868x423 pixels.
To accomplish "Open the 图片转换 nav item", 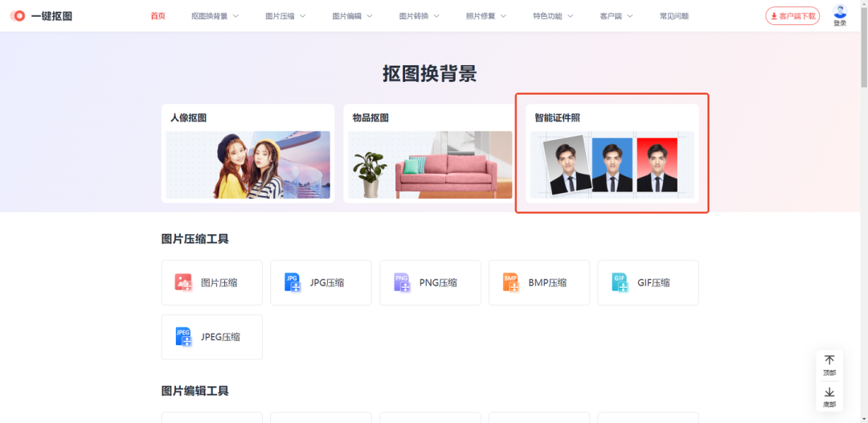I will pos(414,16).
